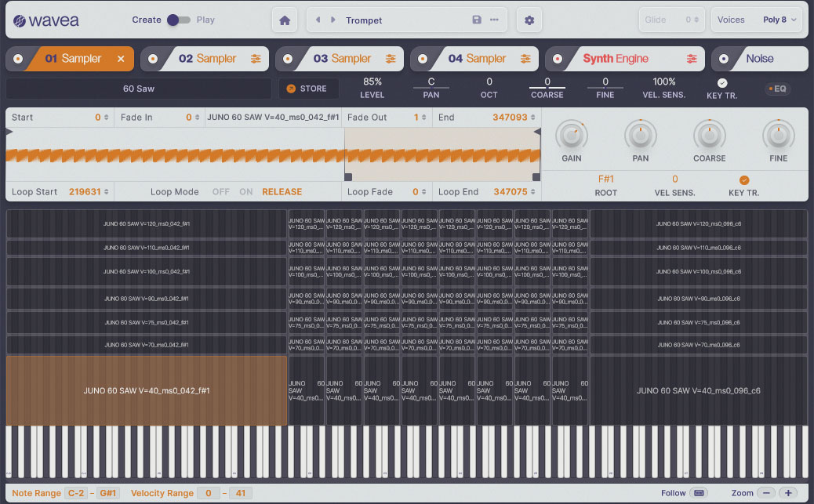
Task: Toggle keyboard Follow icon
Action: [699, 492]
